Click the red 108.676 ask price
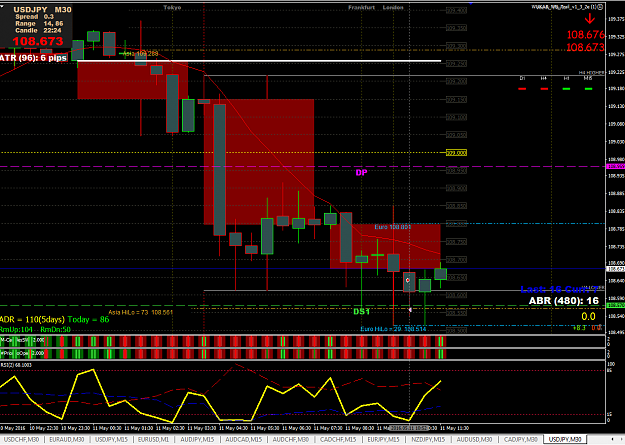Image resolution: width=625 pixels, height=445 pixels. pos(586,35)
